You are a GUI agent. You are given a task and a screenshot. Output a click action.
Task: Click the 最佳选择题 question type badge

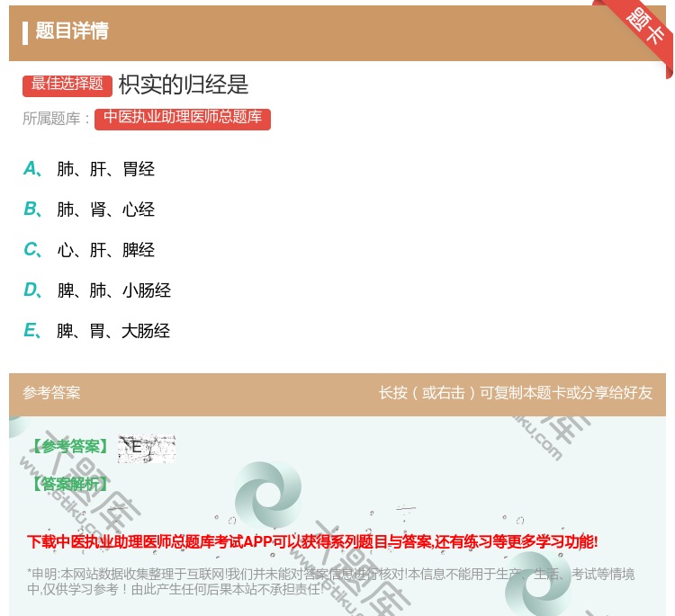click(67, 85)
